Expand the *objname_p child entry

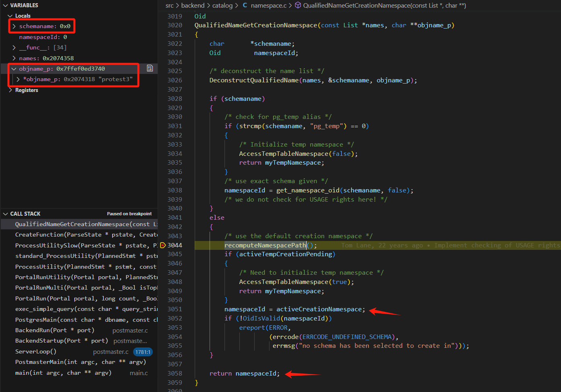point(18,79)
